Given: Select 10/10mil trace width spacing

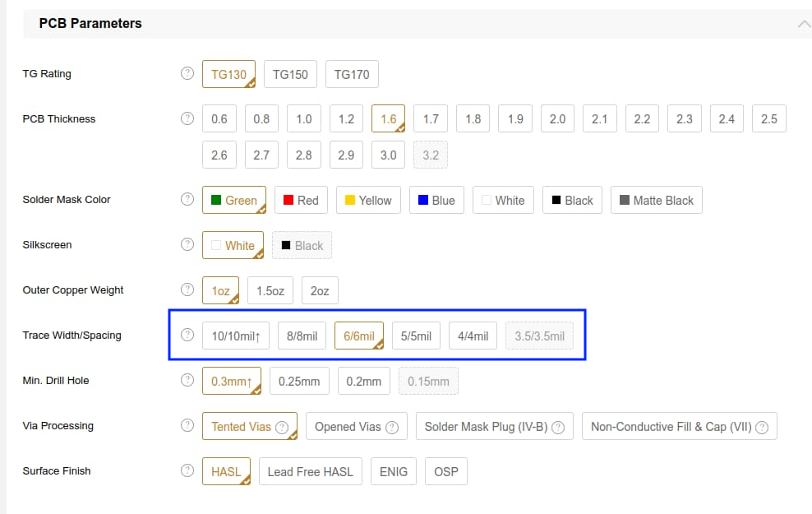Looking at the screenshot, I should pos(236,336).
